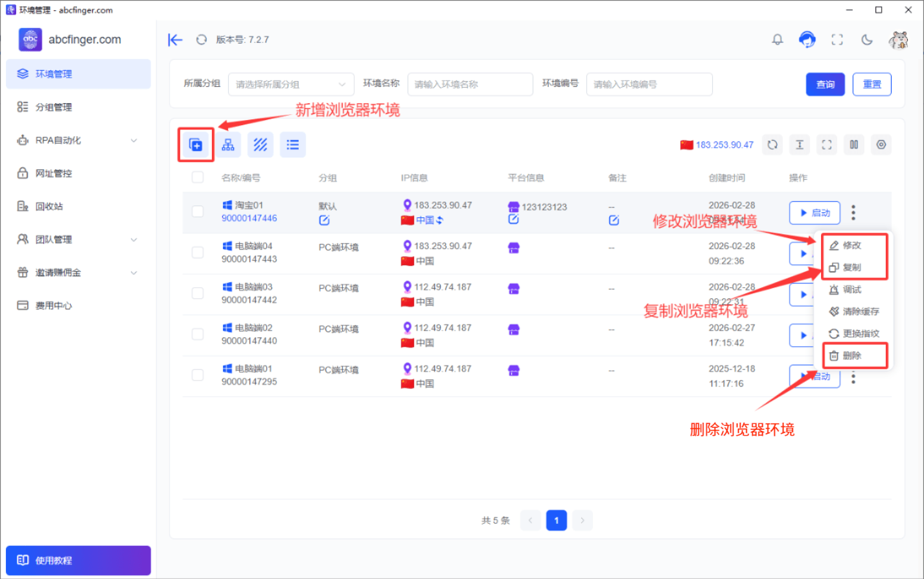
Task: Check the 电脑端04 row checkbox
Action: point(198,252)
